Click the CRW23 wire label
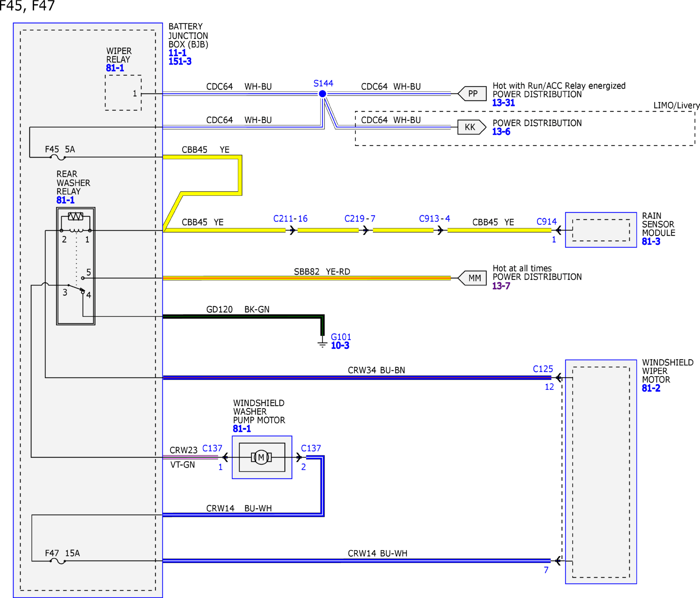Image resolution: width=700 pixels, height=598 pixels. [183, 450]
